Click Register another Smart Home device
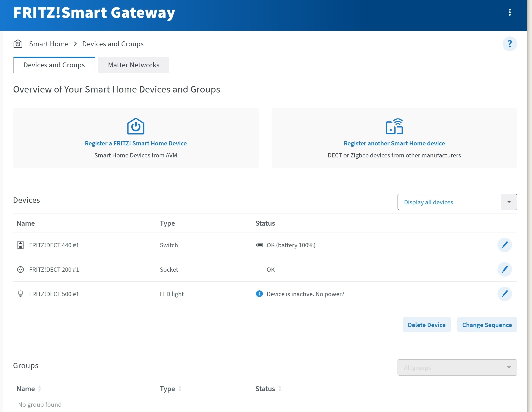The image size is (532, 412). coord(394,143)
